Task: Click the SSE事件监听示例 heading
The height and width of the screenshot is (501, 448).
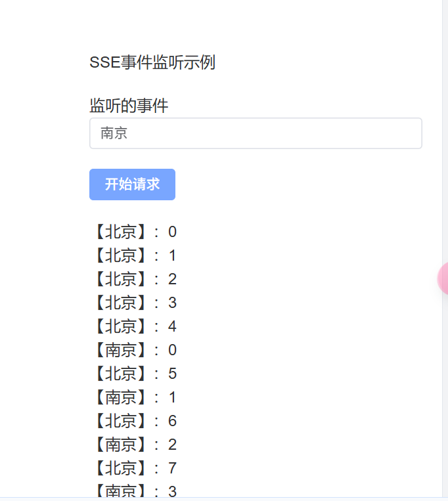Action: (x=152, y=62)
